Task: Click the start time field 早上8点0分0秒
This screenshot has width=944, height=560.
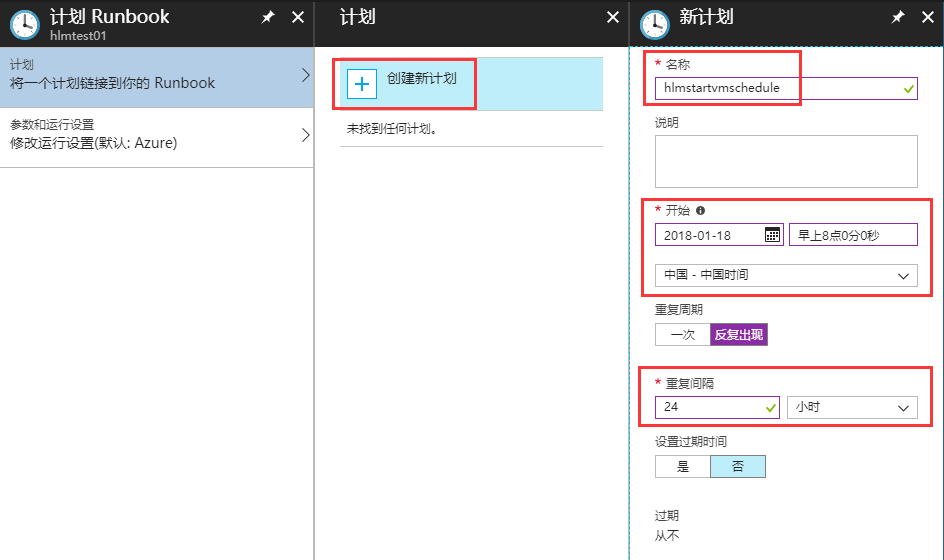Action: pos(853,235)
